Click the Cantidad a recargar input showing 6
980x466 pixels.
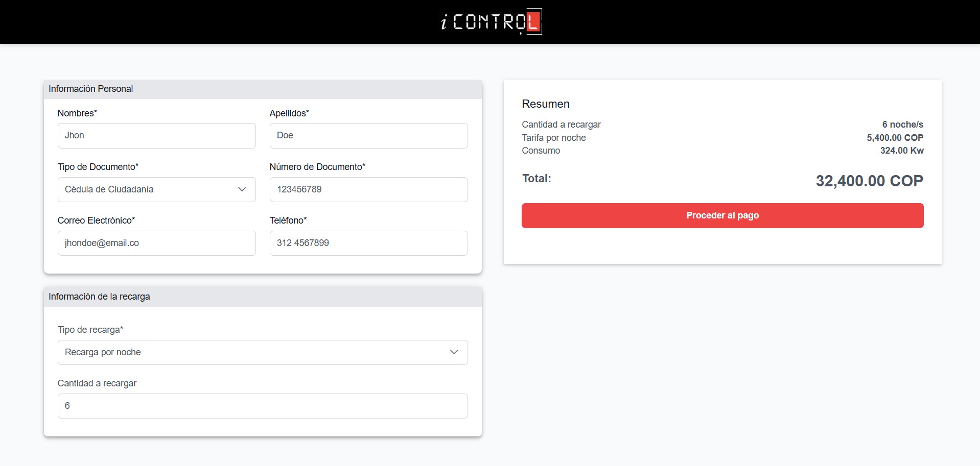(262, 406)
